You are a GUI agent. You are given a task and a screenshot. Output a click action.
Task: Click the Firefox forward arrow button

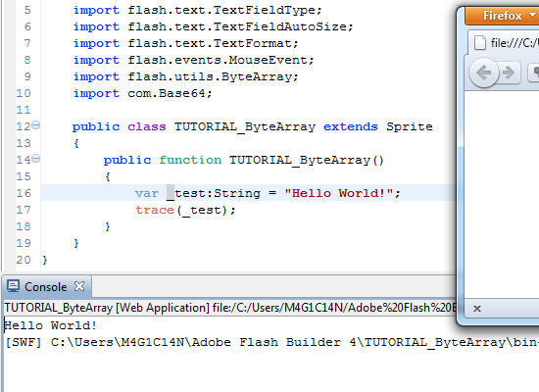[x=509, y=73]
